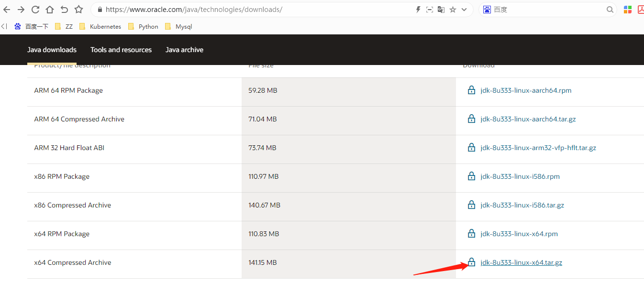The image size is (644, 294).
Task: Select the x86 RPM Package text
Action: pyautogui.click(x=62, y=176)
